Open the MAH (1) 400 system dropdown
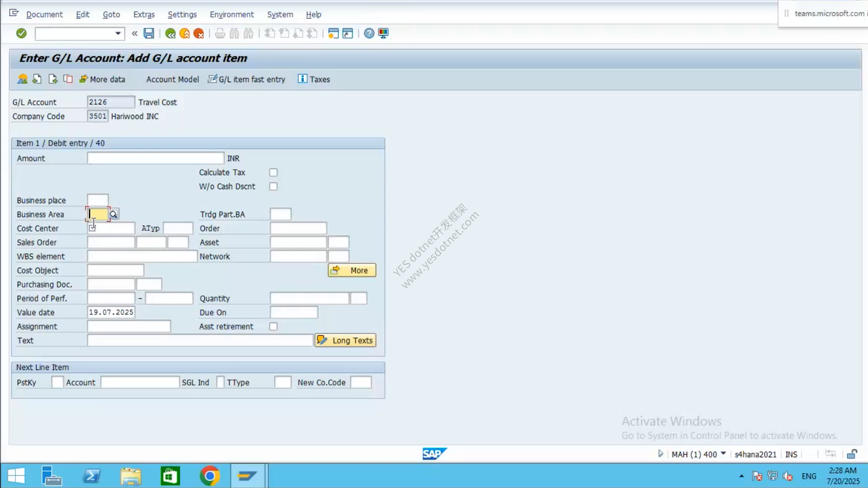 (x=723, y=453)
